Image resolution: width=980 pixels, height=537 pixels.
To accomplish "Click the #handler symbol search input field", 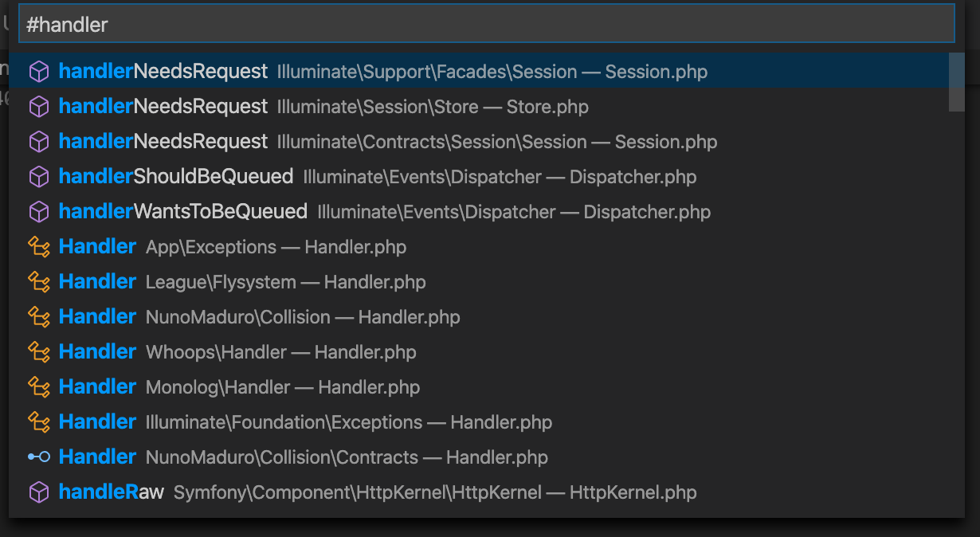I will tap(486, 24).
